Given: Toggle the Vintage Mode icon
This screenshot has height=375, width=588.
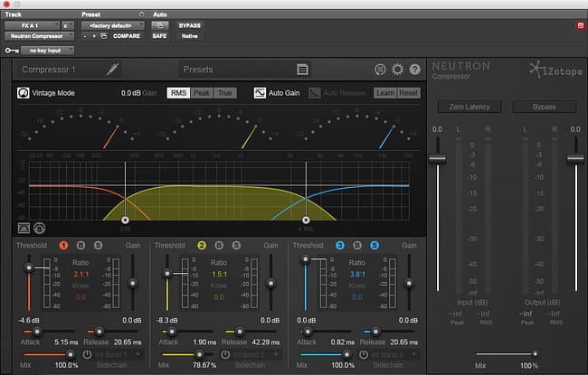Looking at the screenshot, I should 24,93.
